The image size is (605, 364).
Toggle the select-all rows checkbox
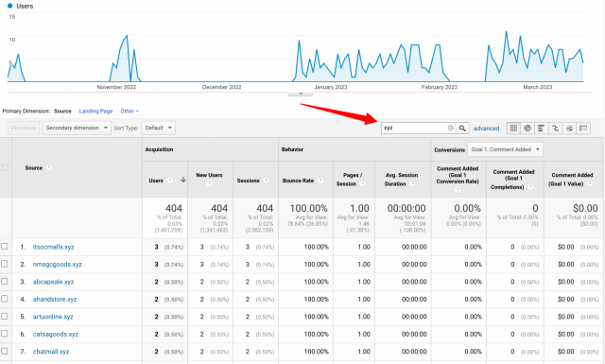pyautogui.click(x=5, y=167)
